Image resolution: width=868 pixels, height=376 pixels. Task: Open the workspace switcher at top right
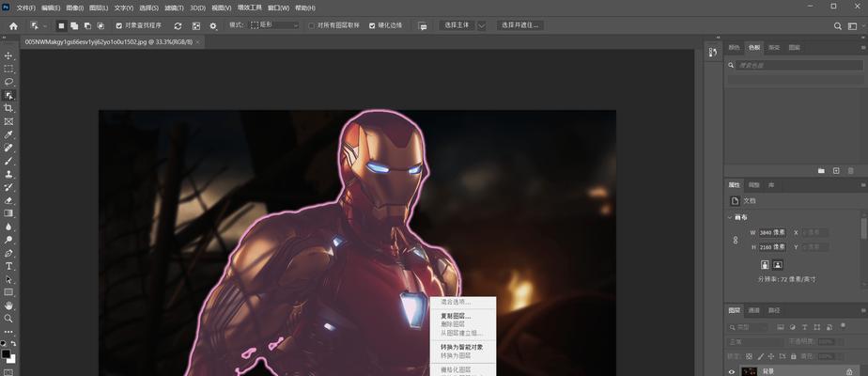click(x=853, y=26)
